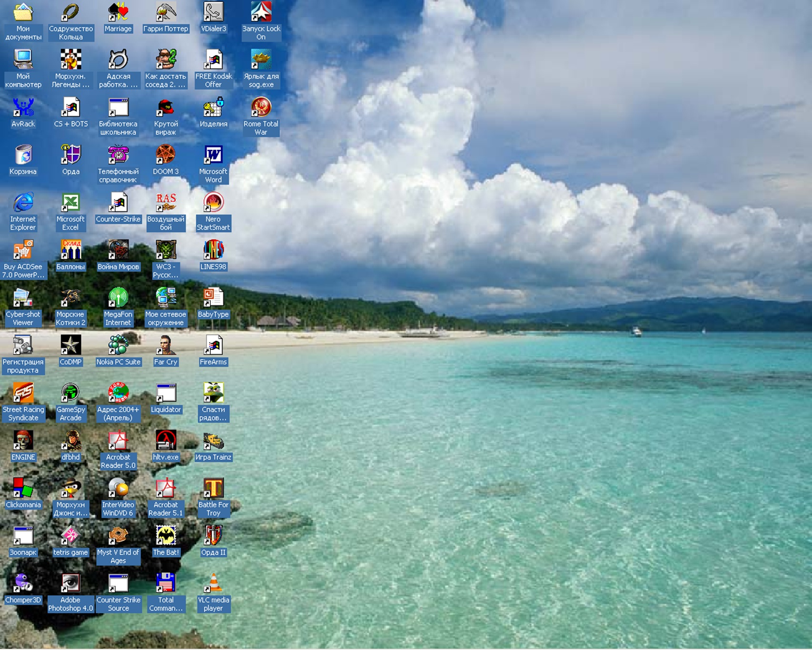Open Телефонный справочник icon
Image resolution: width=812 pixels, height=650 pixels.
click(x=118, y=155)
